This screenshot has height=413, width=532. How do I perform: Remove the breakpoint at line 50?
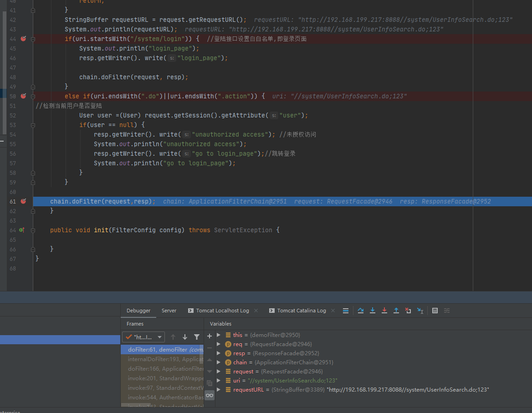point(23,96)
